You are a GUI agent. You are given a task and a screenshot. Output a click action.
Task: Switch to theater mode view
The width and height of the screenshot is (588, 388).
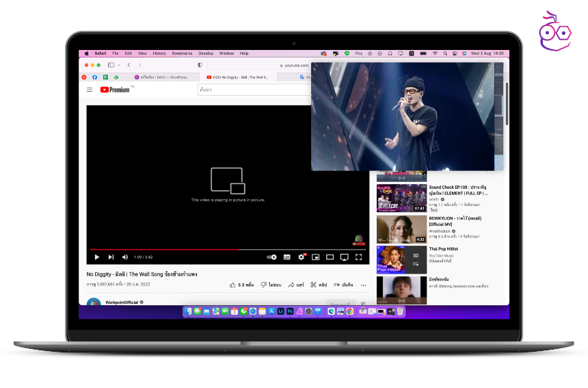330,257
